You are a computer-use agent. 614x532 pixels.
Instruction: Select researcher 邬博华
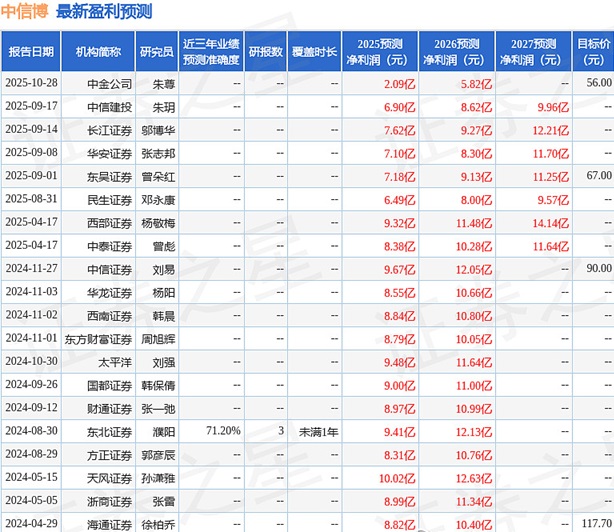coord(158,130)
